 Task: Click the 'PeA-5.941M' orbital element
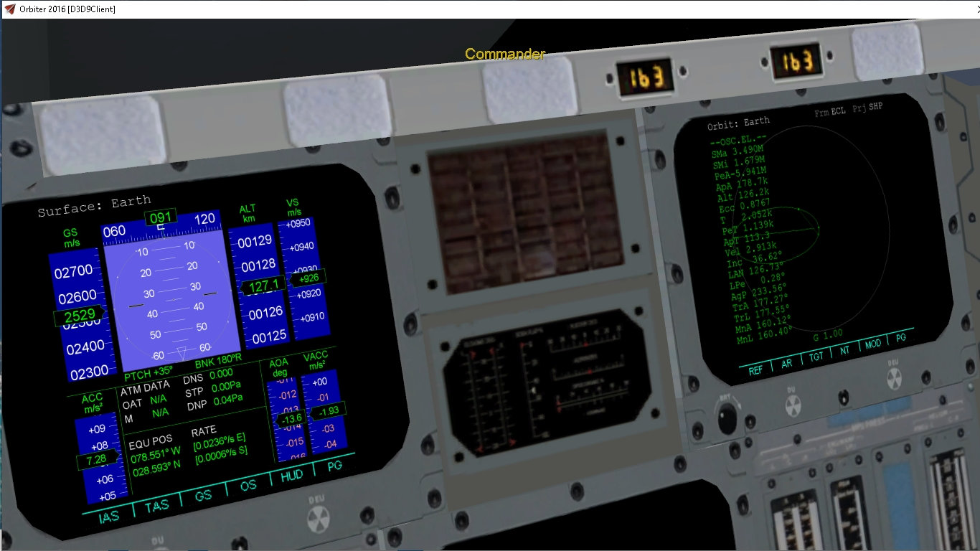click(740, 174)
